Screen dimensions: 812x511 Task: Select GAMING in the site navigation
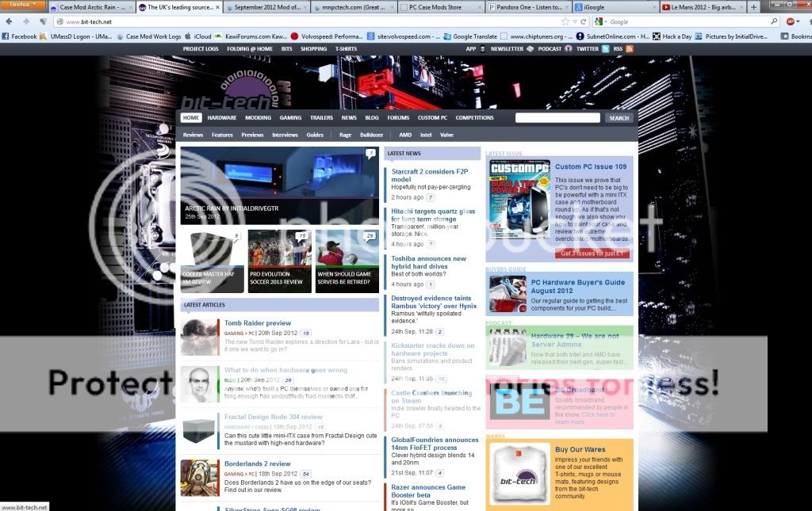tap(290, 118)
